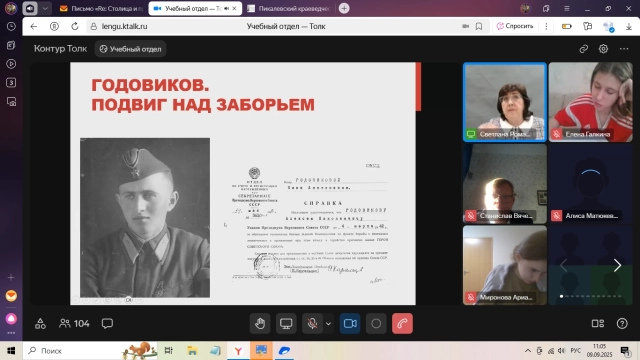Raise hand in the meeting

260,324
